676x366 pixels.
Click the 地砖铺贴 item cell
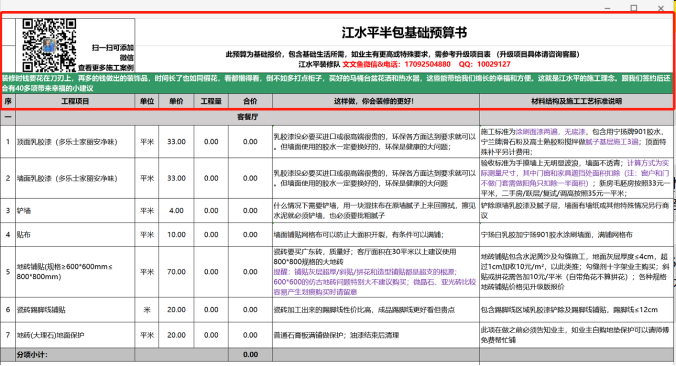point(75,272)
